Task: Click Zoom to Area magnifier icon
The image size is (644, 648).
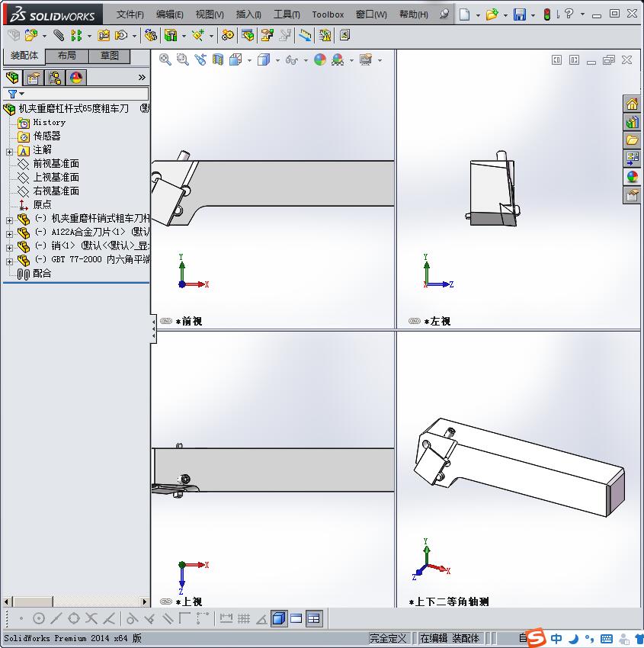Action: (183, 60)
